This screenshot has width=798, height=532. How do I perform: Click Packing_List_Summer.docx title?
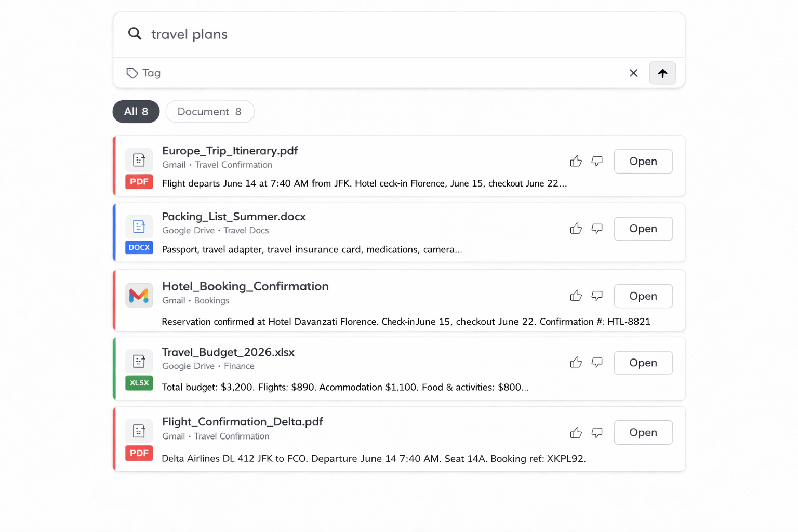(x=234, y=216)
